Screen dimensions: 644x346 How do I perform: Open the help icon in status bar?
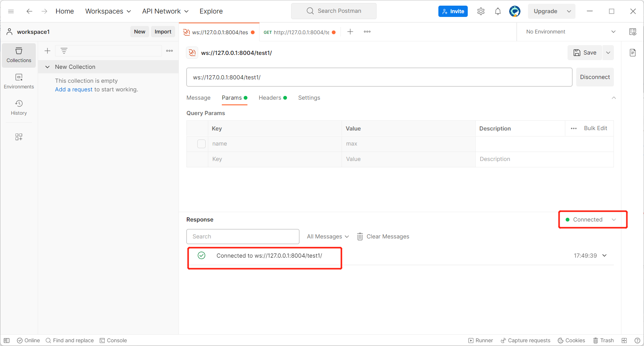coord(637,340)
